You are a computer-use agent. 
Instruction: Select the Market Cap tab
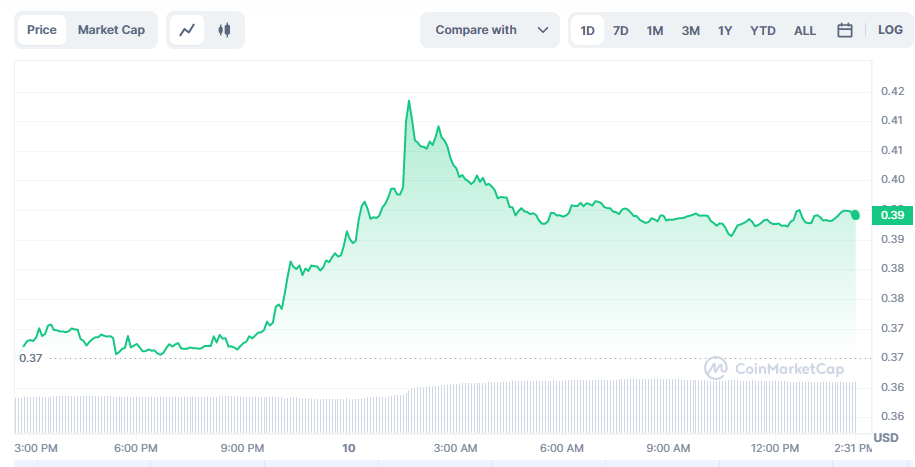coord(111,30)
